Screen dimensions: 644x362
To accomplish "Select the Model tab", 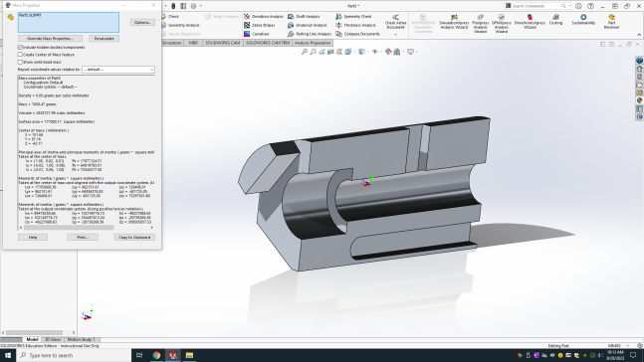I will point(32,339).
